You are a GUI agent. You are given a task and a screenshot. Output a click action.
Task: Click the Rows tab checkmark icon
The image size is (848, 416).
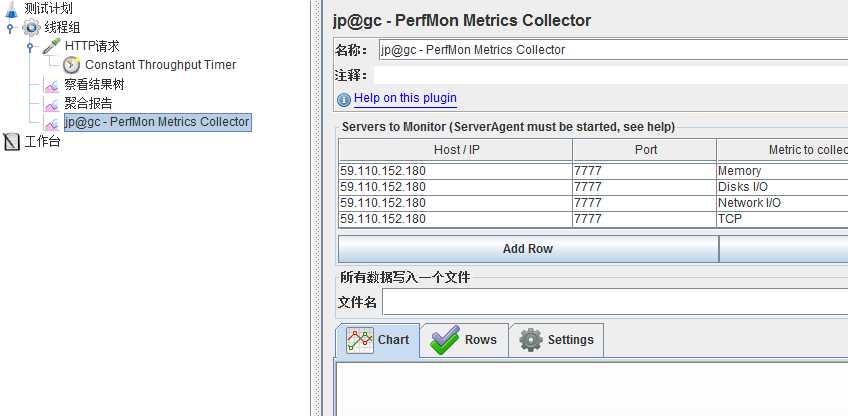(445, 340)
